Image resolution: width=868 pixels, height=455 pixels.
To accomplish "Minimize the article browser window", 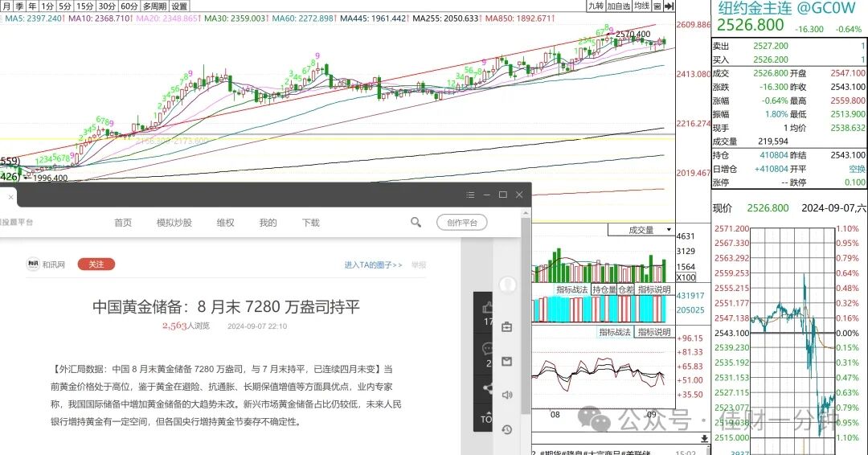I will coord(486,195).
